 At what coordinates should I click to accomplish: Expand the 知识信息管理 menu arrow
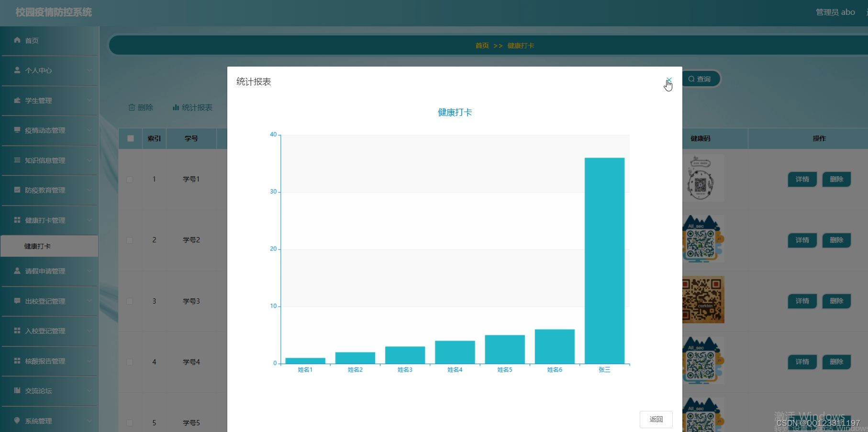(89, 160)
